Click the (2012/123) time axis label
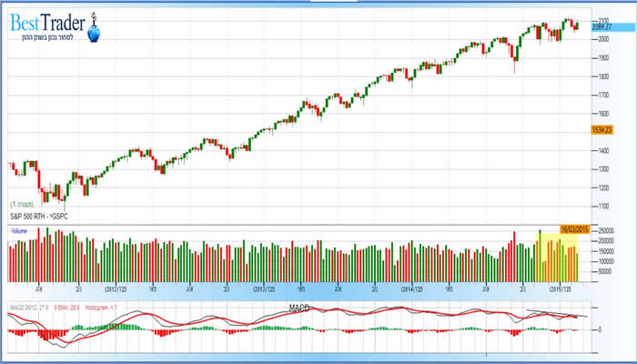Viewport: 637px width, 364px height. 115,288
